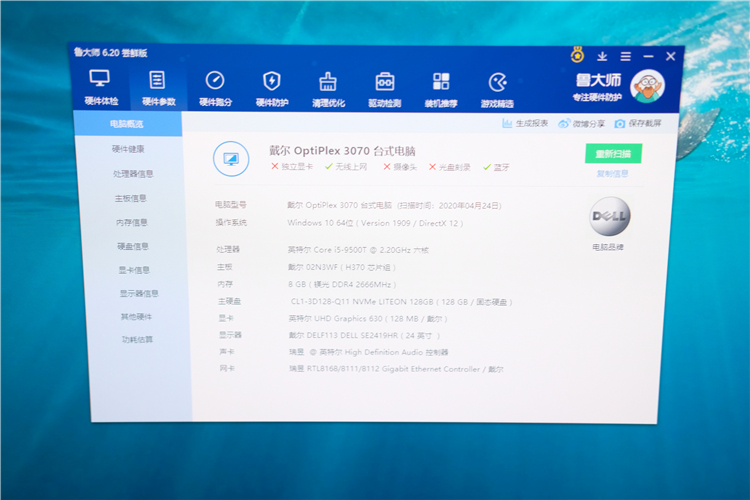This screenshot has height=500, width=750.
Task: Click the green 重新扫描 rescan button
Action: pos(613,154)
